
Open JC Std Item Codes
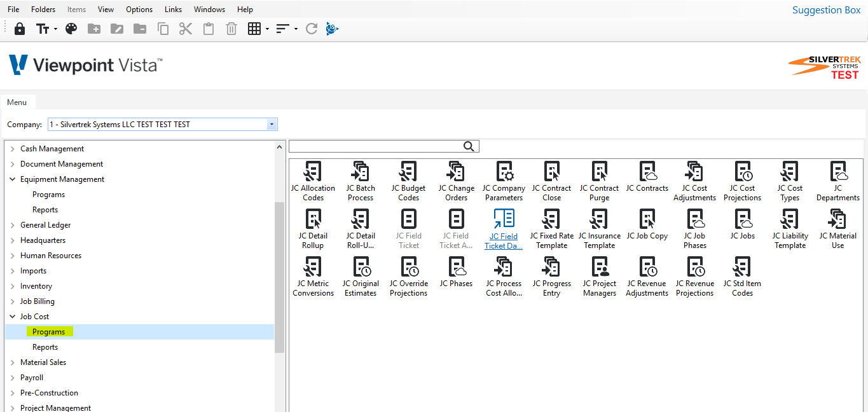(x=742, y=277)
